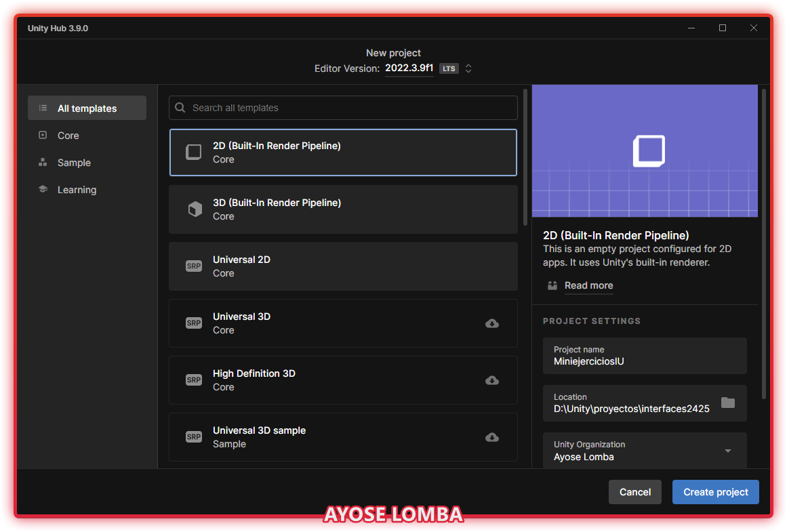The image size is (787, 532).
Task: Click the folder icon to browse location
Action: tap(727, 403)
